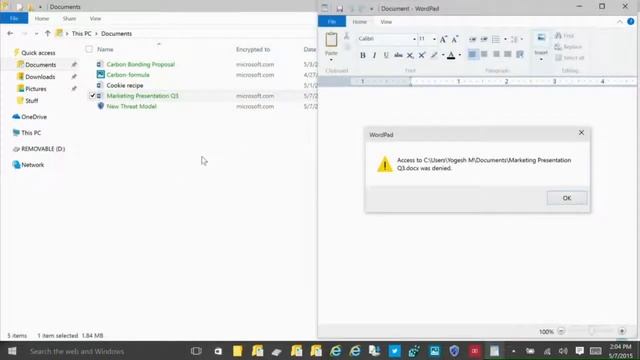Screen dimensions: 640x360
Task: Center text in WordPad
Action: coord(484,54)
